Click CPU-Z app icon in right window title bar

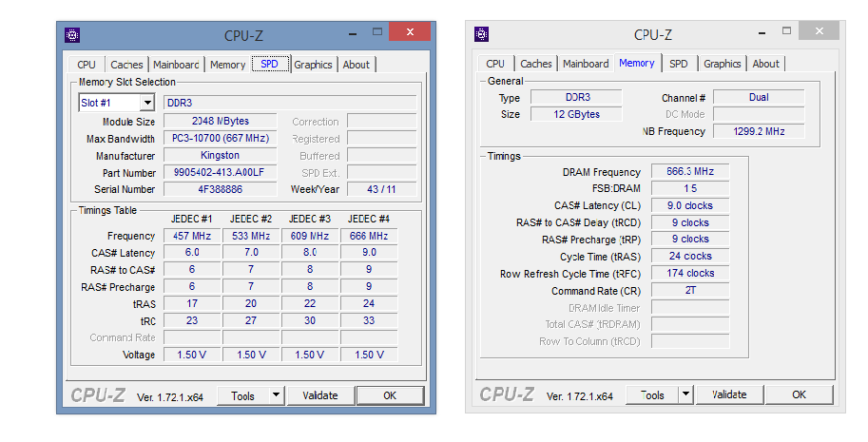(482, 34)
